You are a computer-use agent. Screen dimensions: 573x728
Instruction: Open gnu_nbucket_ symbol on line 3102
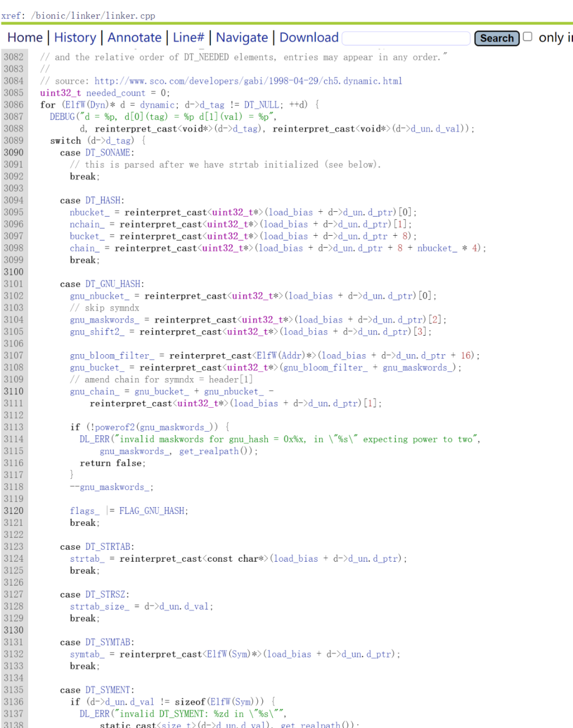point(99,296)
